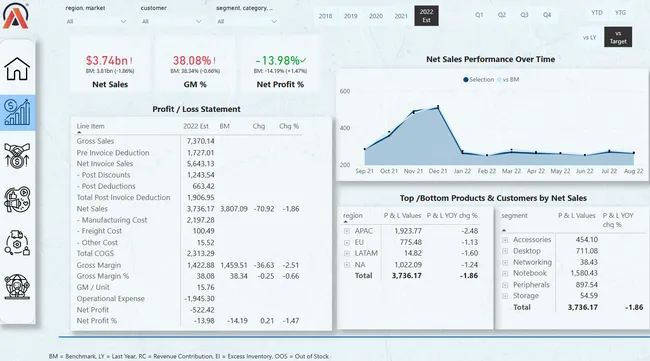Click the GM % KPI card
Image resolution: width=650 pixels, height=361 pixels.
tap(194, 64)
